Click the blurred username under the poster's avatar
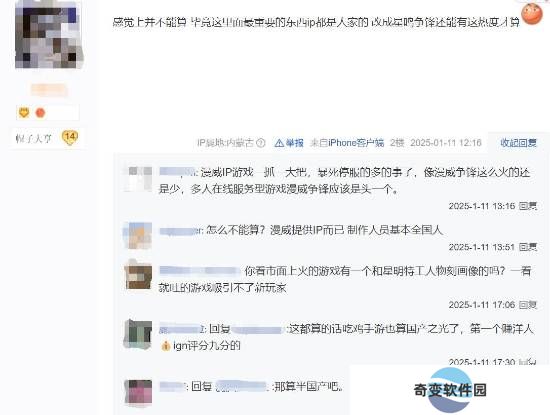 click(48, 90)
